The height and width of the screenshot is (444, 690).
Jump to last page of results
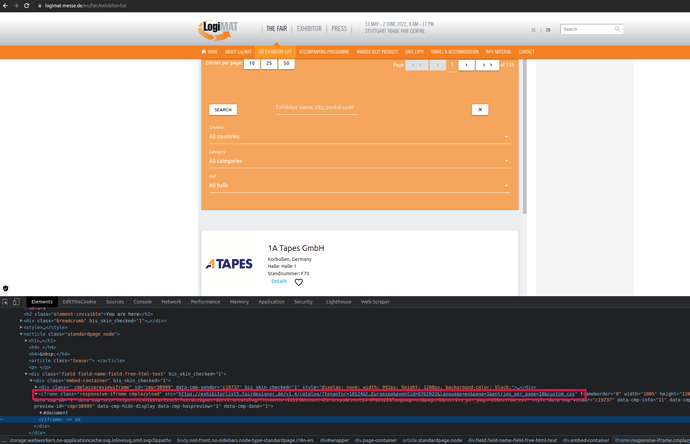click(x=487, y=65)
